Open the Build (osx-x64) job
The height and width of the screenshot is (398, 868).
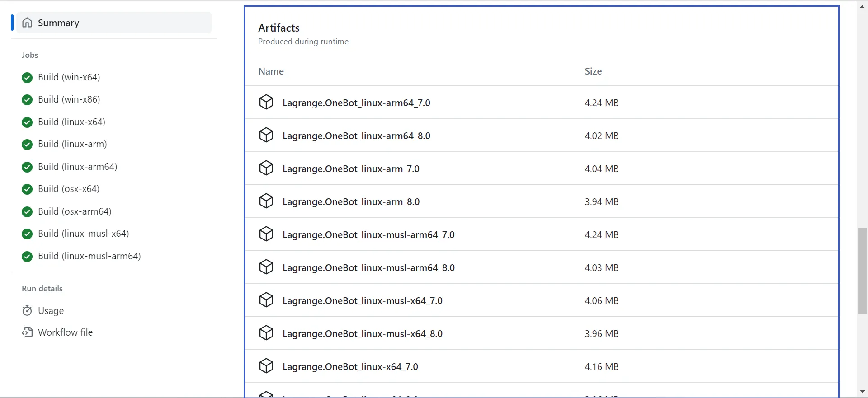click(x=69, y=189)
